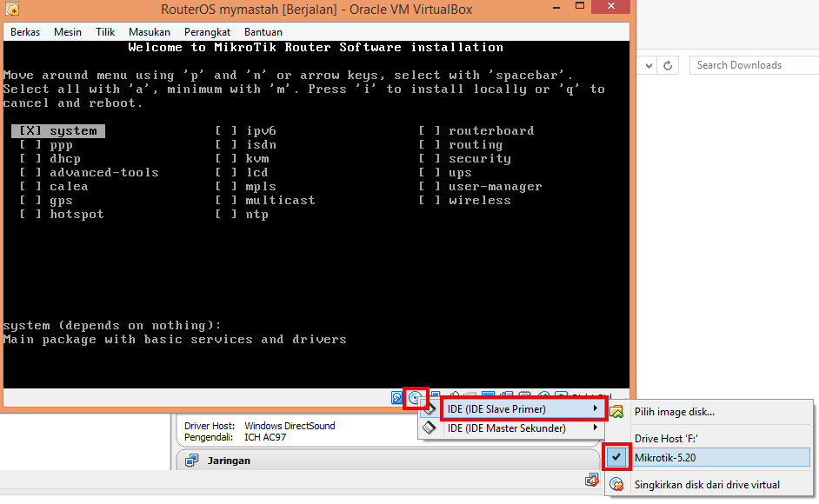Toggle the advanced-tools package checkbox
Viewport: 819px width, 504px height.
[30, 172]
